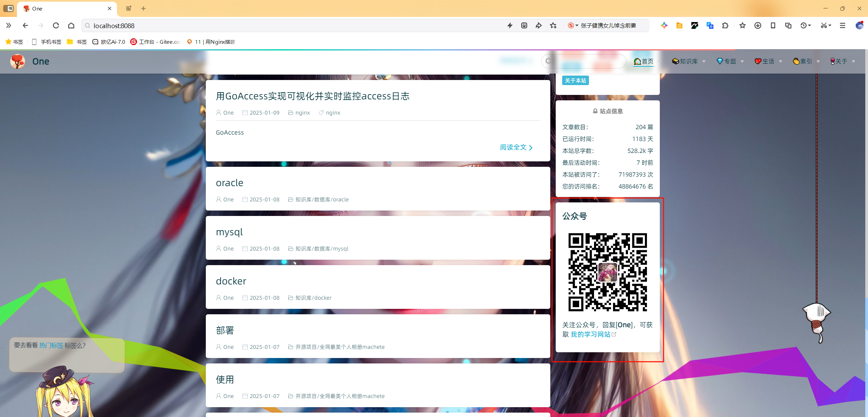The width and height of the screenshot is (868, 417).
Task: Open the screenshot scissors tool
Action: pos(824,25)
